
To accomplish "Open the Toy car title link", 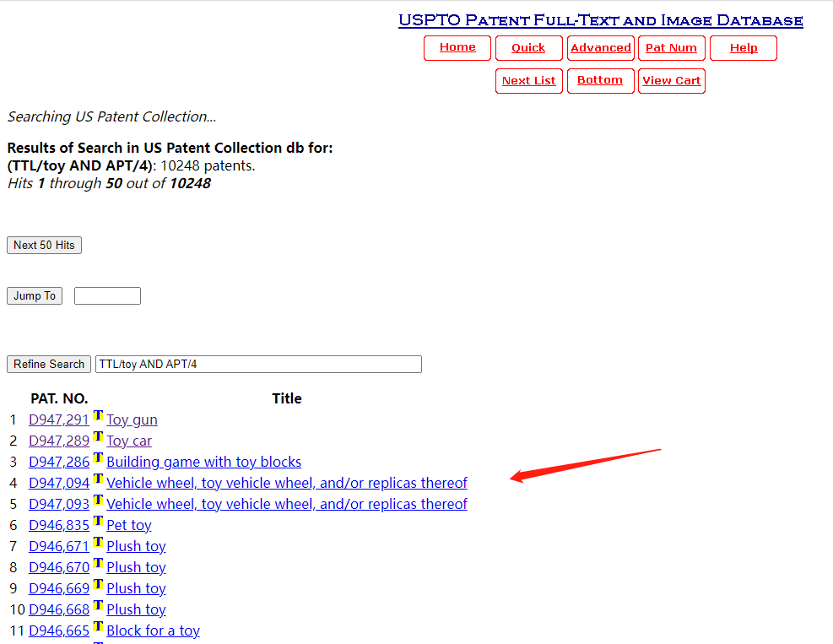I will coord(129,441).
